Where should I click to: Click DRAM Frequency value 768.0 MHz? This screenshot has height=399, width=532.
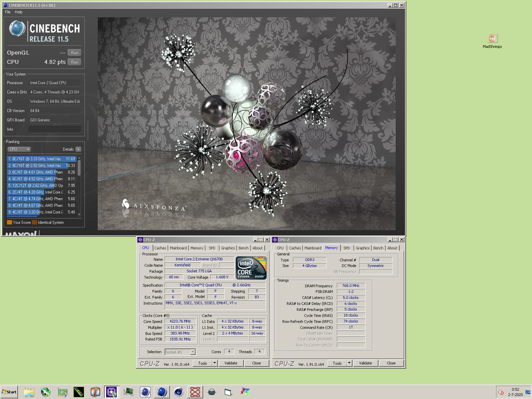click(x=351, y=286)
